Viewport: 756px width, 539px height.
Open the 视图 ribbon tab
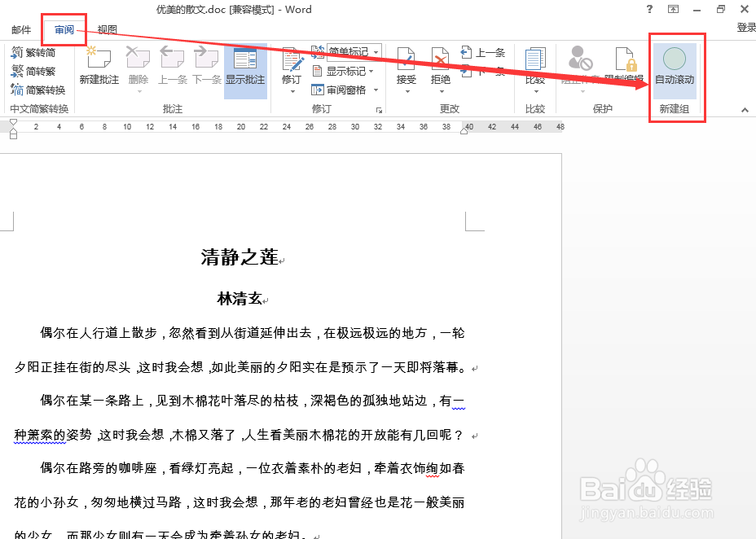click(107, 30)
